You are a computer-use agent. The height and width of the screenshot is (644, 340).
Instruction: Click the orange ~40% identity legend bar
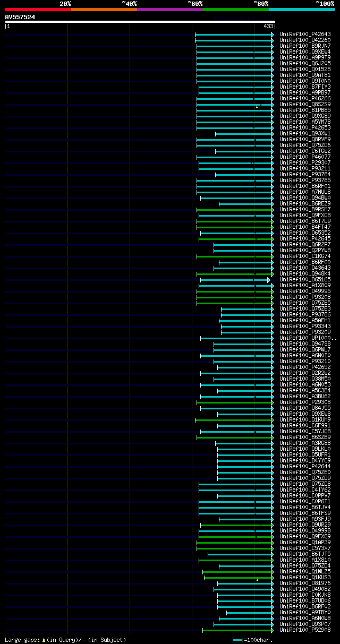click(104, 10)
